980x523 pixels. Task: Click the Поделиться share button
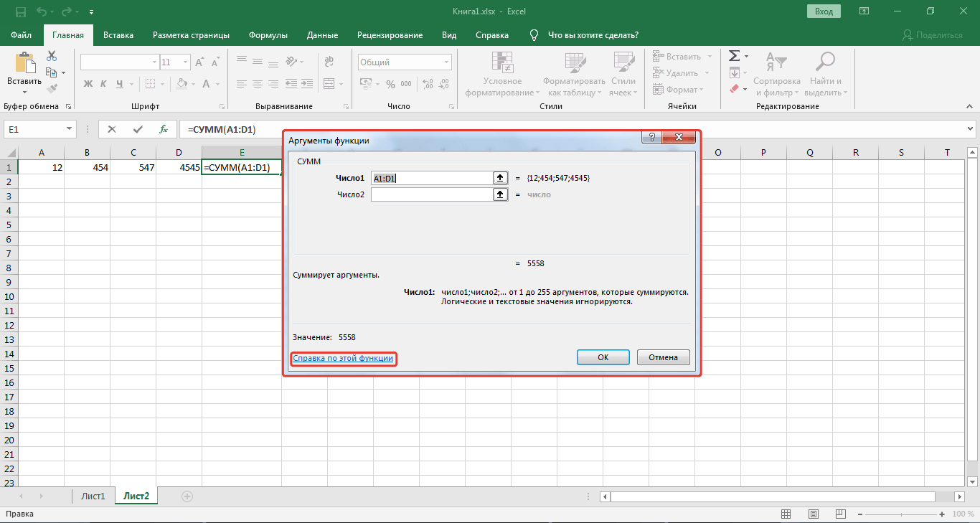click(933, 35)
